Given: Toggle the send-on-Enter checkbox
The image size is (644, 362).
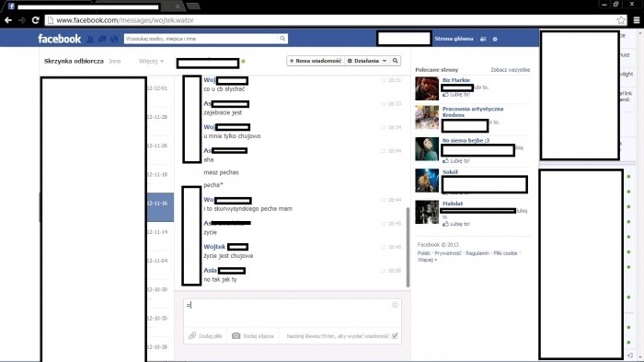Looking at the screenshot, I should (395, 335).
